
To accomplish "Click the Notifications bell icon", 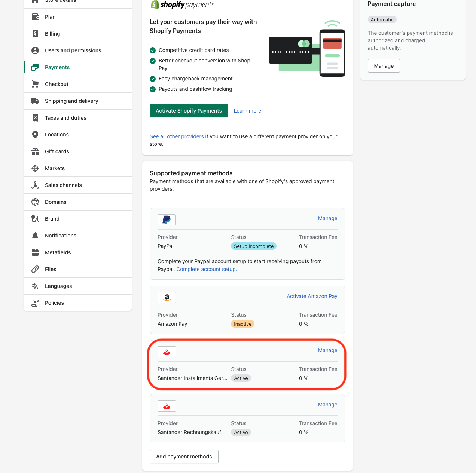I will click(x=35, y=236).
